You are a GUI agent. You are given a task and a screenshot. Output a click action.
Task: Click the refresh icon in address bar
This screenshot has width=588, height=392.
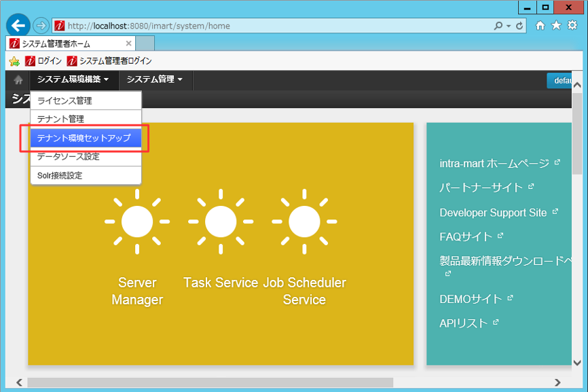519,26
